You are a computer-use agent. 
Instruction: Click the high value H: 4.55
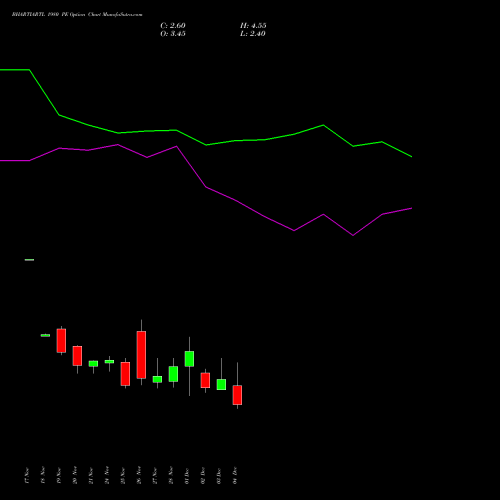[253, 26]
